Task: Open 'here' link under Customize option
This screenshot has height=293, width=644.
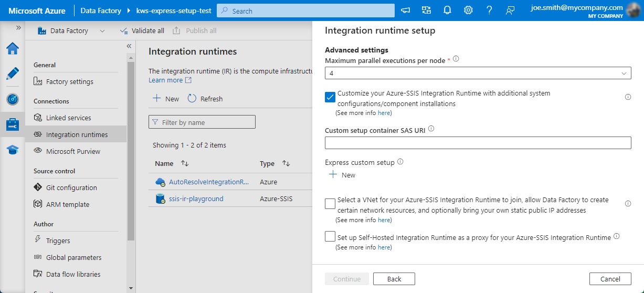Action: click(384, 113)
